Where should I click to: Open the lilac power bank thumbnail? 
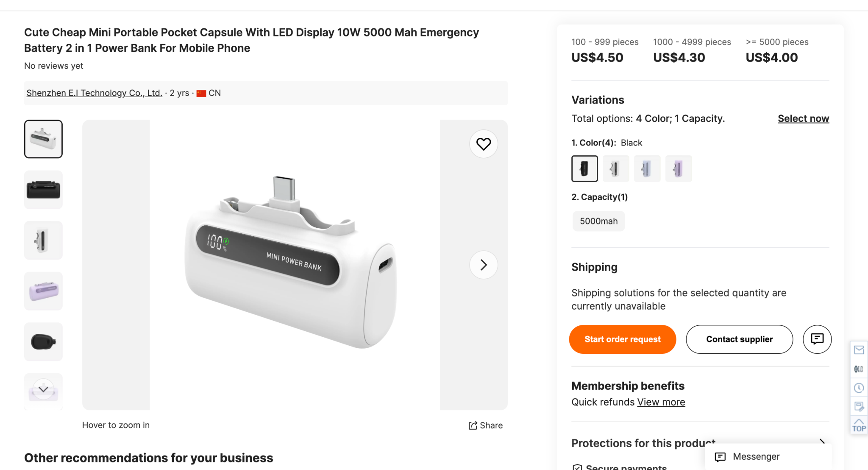(43, 291)
